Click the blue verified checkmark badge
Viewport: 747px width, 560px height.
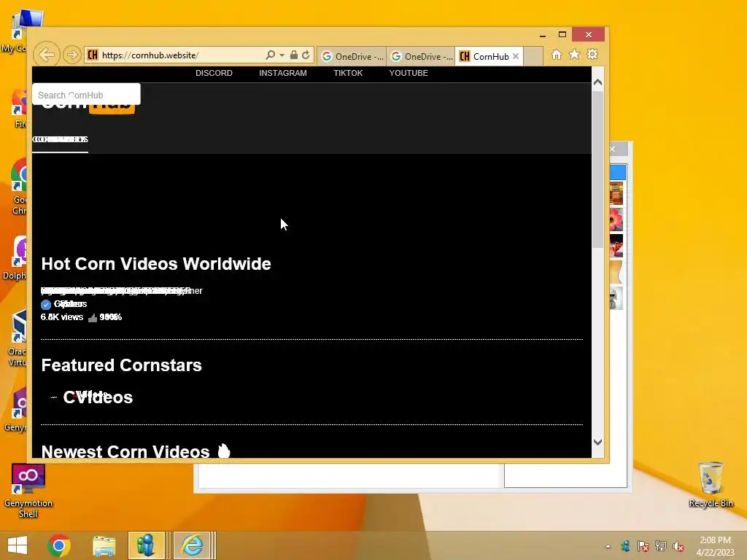[x=46, y=304]
